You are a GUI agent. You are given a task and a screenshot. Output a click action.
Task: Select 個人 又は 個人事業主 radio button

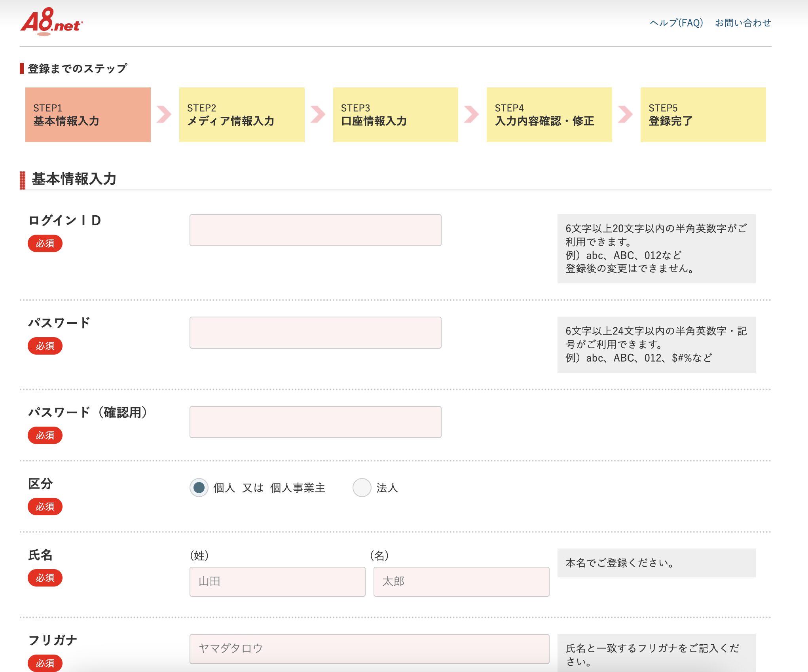tap(199, 488)
